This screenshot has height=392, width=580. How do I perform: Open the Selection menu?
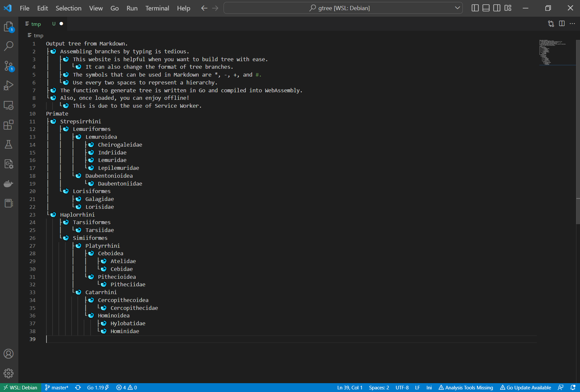tap(68, 8)
